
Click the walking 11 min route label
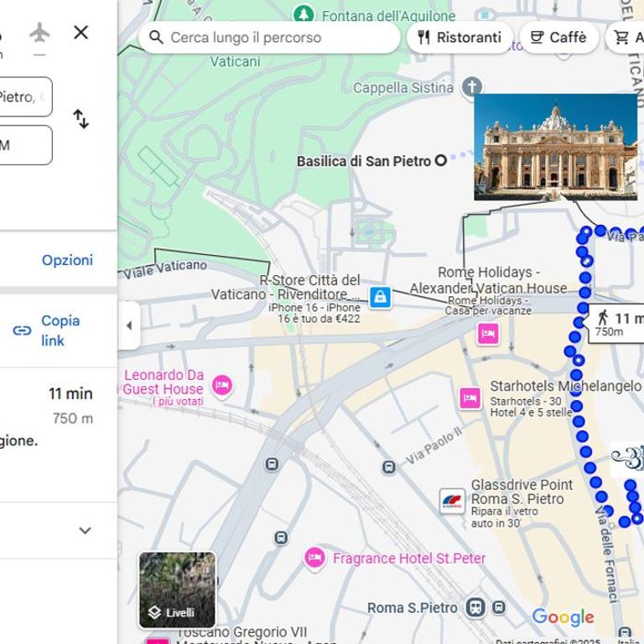tap(615, 324)
